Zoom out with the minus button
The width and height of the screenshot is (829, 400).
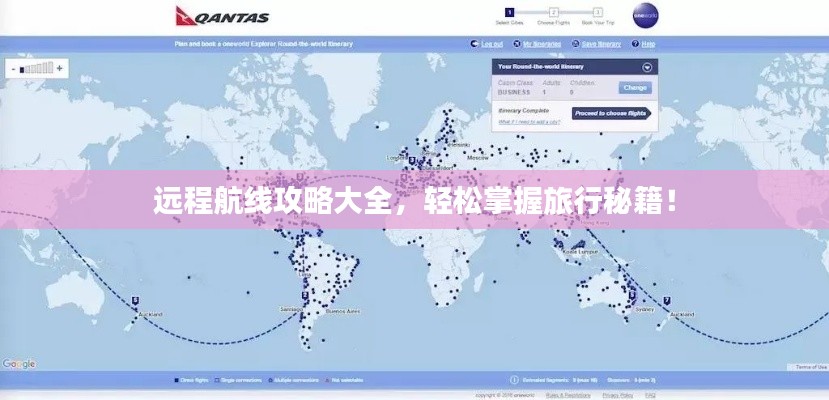click(x=14, y=68)
